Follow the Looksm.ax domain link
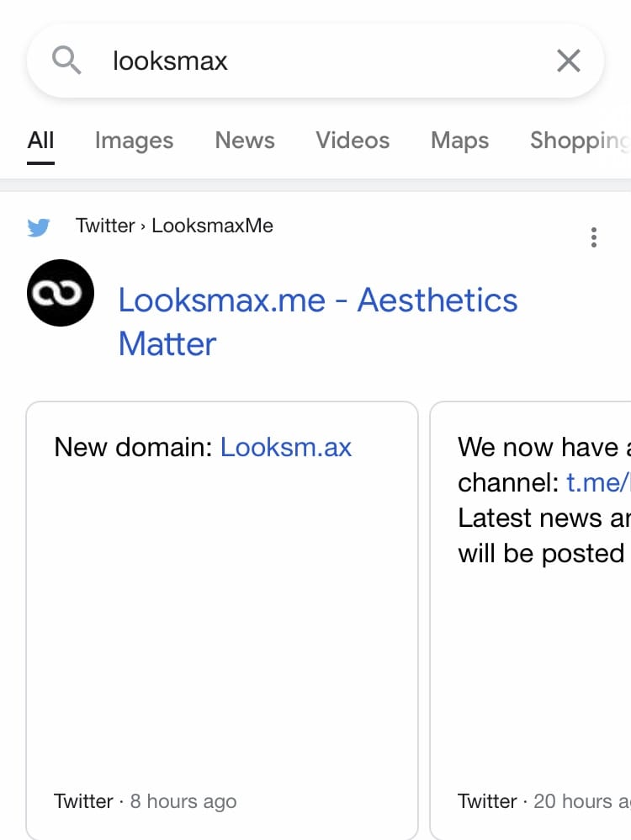631x840 pixels. click(285, 447)
